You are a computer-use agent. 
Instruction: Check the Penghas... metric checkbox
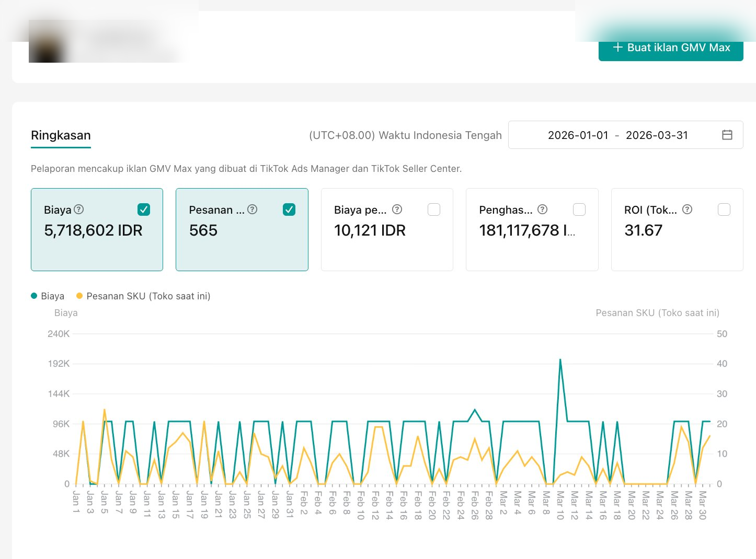pos(579,209)
